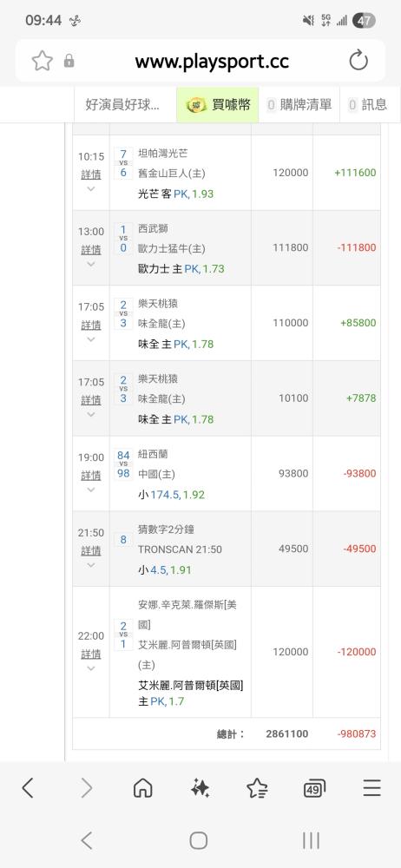Show the 49 open tabs

point(314,788)
